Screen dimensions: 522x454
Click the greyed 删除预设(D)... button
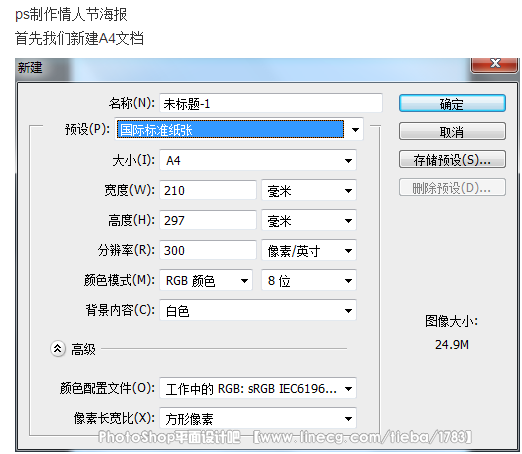click(x=452, y=187)
